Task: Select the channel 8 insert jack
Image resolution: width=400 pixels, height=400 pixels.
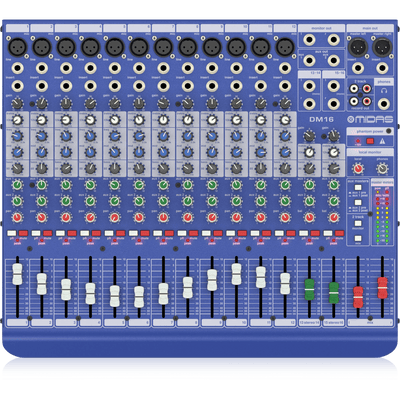Action: click(188, 86)
